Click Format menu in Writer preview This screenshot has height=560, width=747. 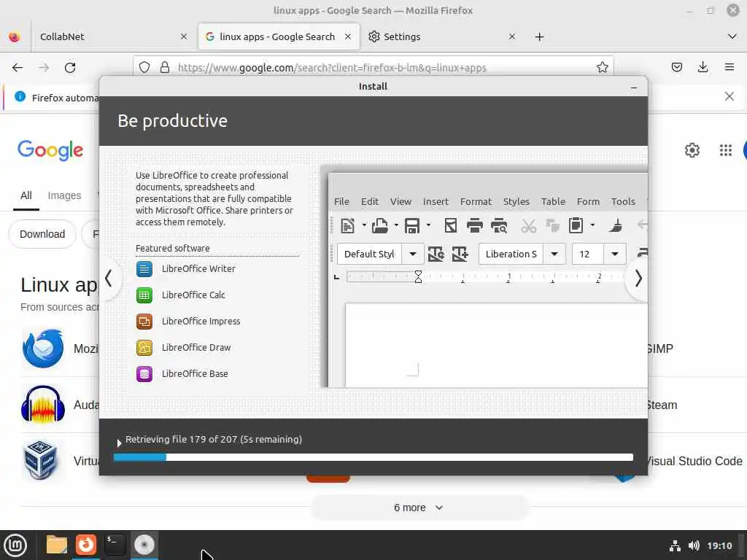(x=476, y=201)
